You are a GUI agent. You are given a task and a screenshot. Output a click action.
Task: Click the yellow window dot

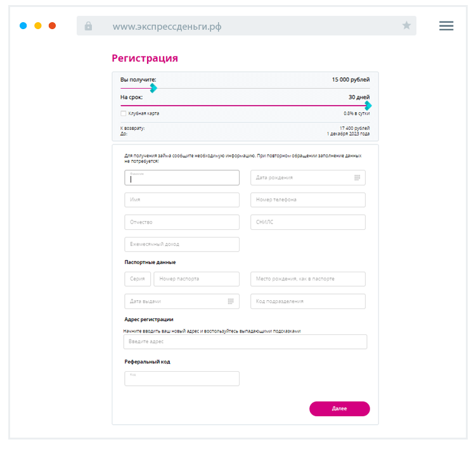click(38, 26)
